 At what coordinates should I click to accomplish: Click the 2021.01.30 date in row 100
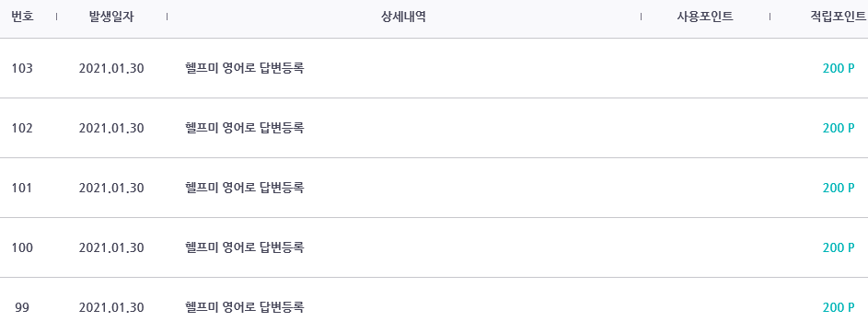pos(111,247)
